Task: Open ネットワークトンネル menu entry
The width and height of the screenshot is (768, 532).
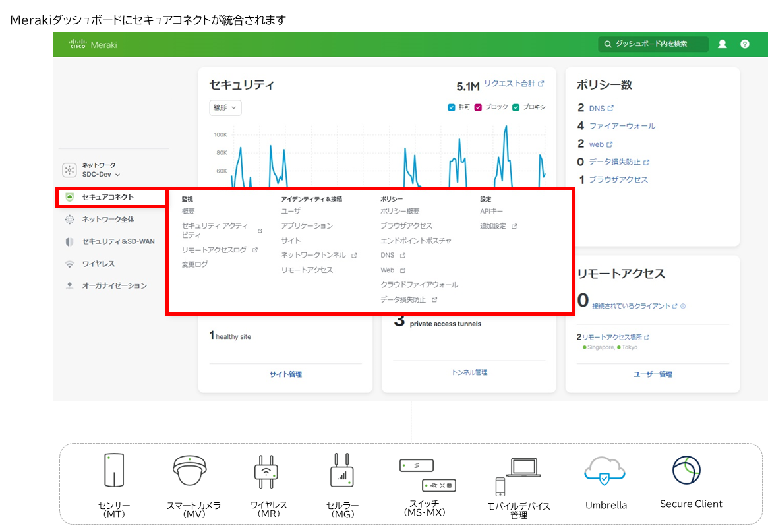Action: click(x=314, y=255)
